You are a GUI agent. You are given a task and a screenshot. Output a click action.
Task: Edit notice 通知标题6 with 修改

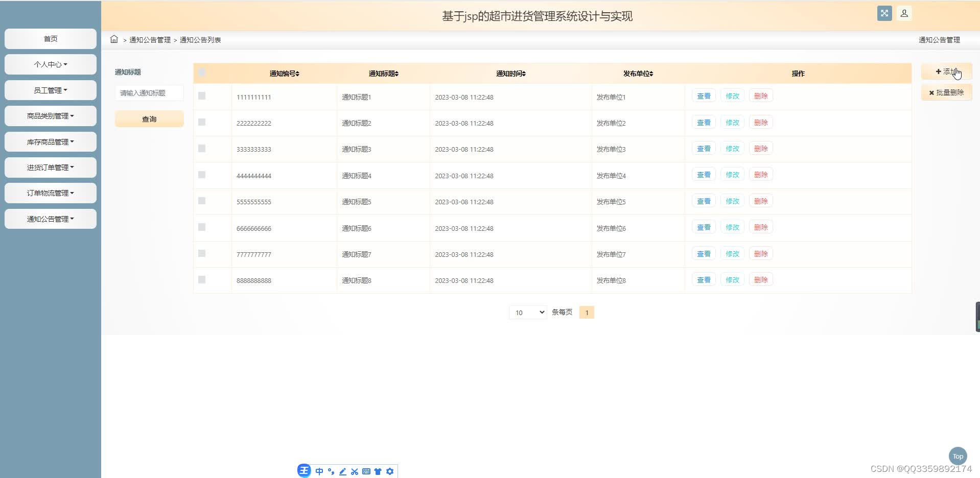(x=732, y=227)
